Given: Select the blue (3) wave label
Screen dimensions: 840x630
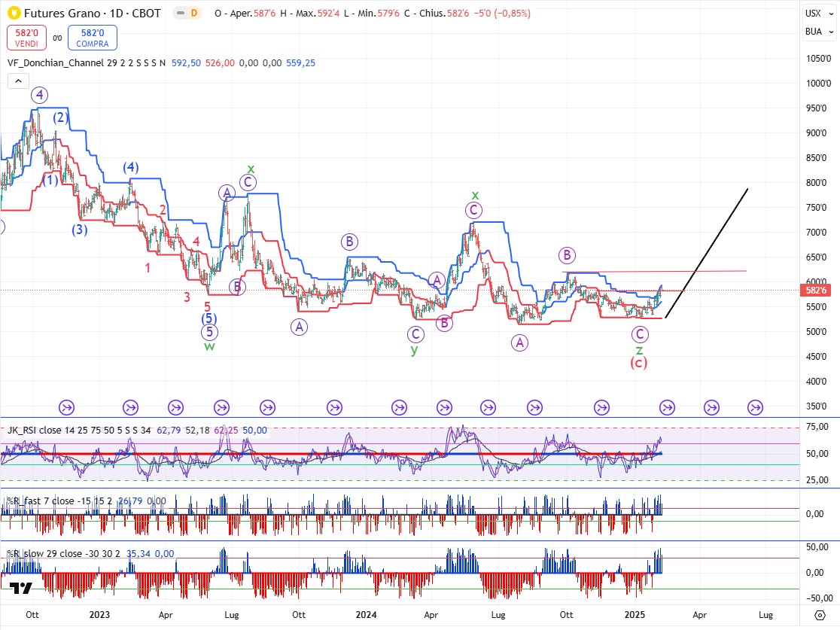Looking at the screenshot, I should 80,230.
